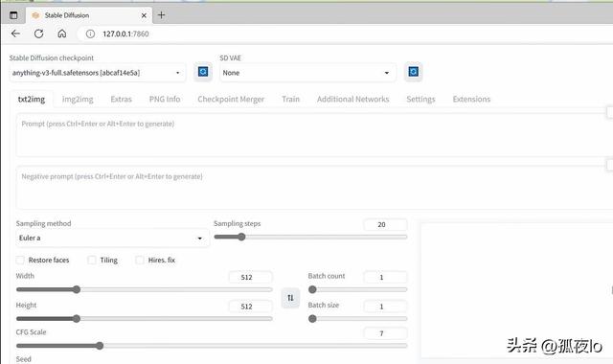
Task: Click the Seed label
Action: (x=23, y=359)
